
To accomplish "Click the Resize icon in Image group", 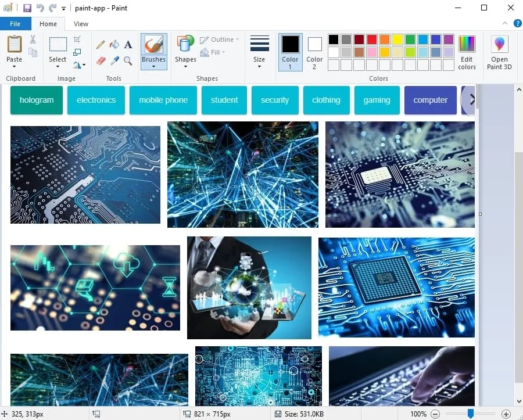I will coord(77,52).
